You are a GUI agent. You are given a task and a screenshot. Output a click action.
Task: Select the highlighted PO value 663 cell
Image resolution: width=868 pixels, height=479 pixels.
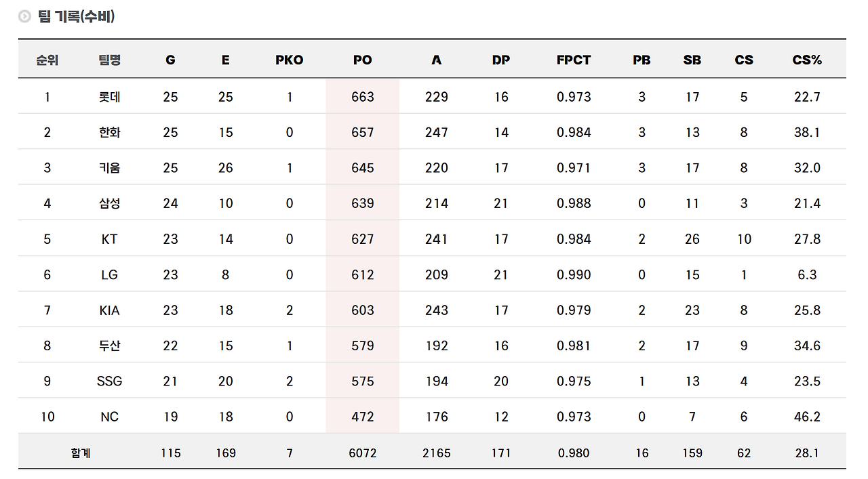363,97
